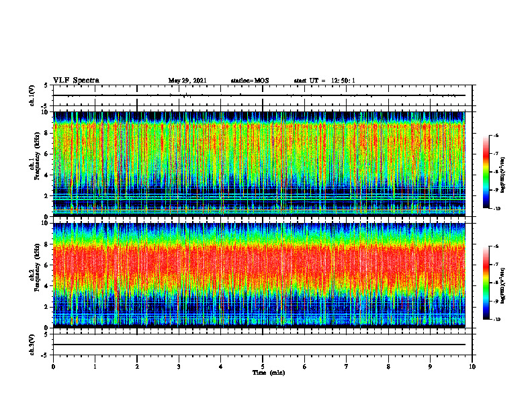
Task: Click the "Time (min)" x-axis label
Action: click(x=269, y=373)
